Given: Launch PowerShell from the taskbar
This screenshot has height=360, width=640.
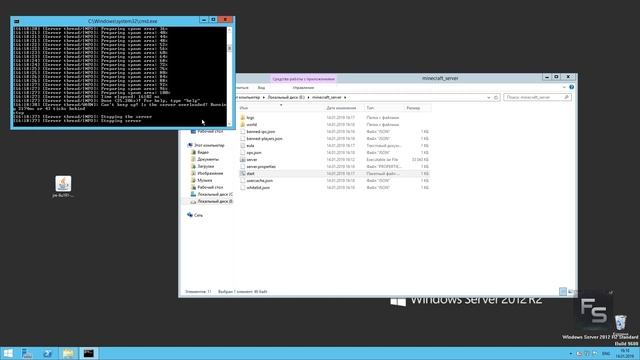Looking at the screenshot, I should point(48,353).
